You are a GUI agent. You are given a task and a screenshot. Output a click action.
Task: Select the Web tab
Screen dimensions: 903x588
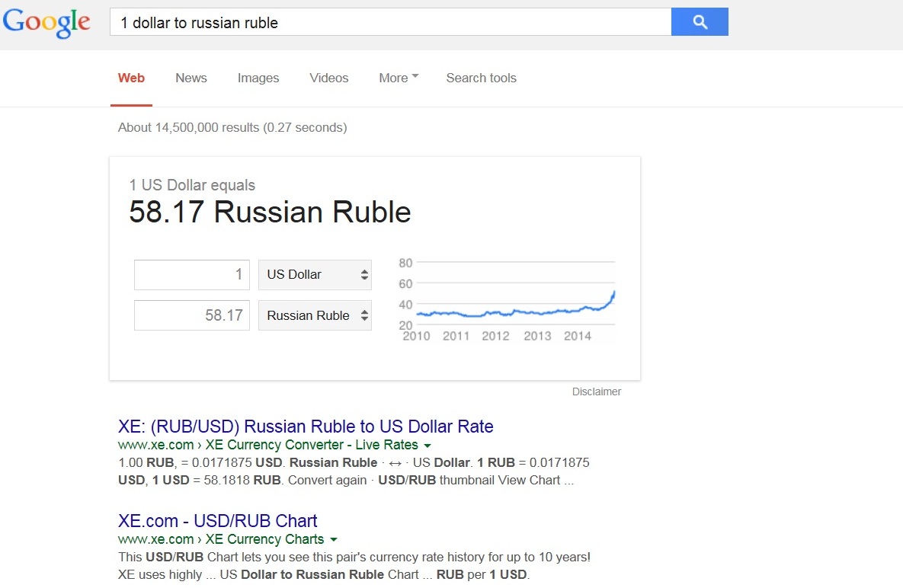(x=131, y=78)
